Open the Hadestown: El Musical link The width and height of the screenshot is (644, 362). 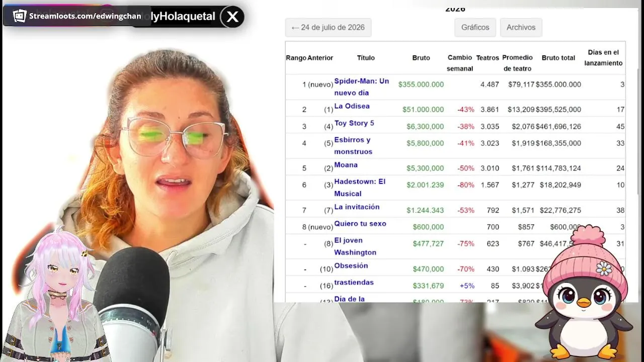point(360,187)
